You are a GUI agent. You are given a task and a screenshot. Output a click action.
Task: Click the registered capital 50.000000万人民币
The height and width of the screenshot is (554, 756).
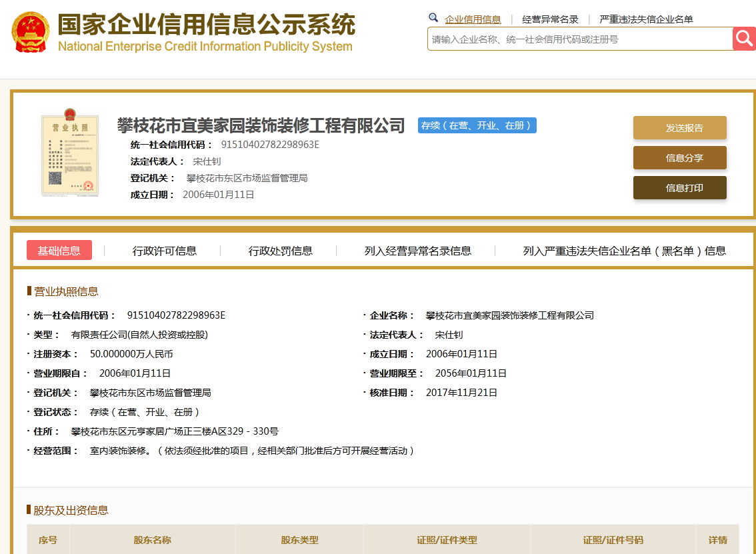click(x=131, y=354)
